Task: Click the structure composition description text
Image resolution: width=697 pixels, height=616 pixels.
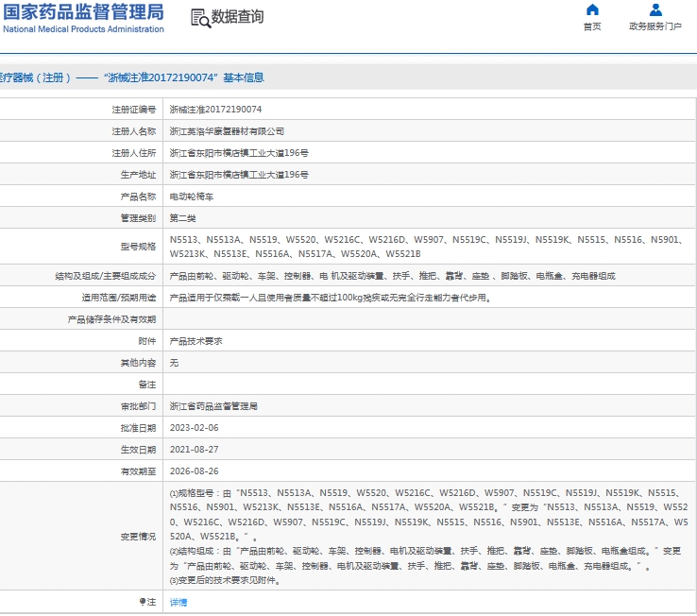Action: coord(393,276)
